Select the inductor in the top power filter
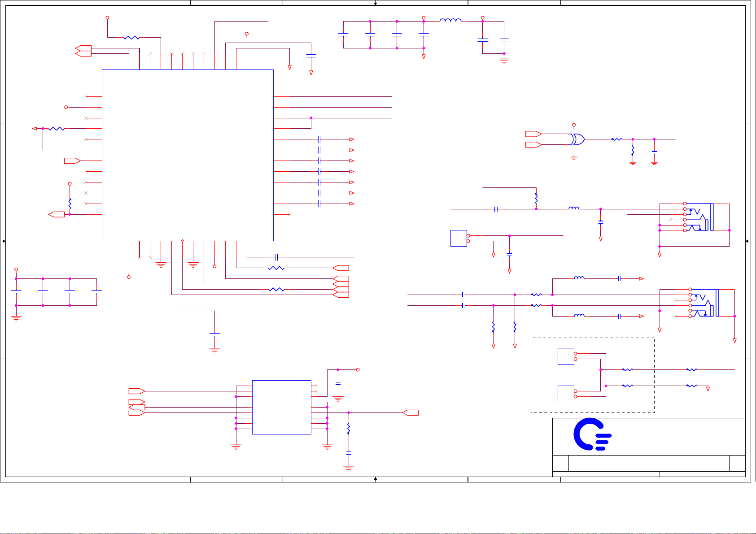Viewport: 756px width, 534px height. click(450, 21)
